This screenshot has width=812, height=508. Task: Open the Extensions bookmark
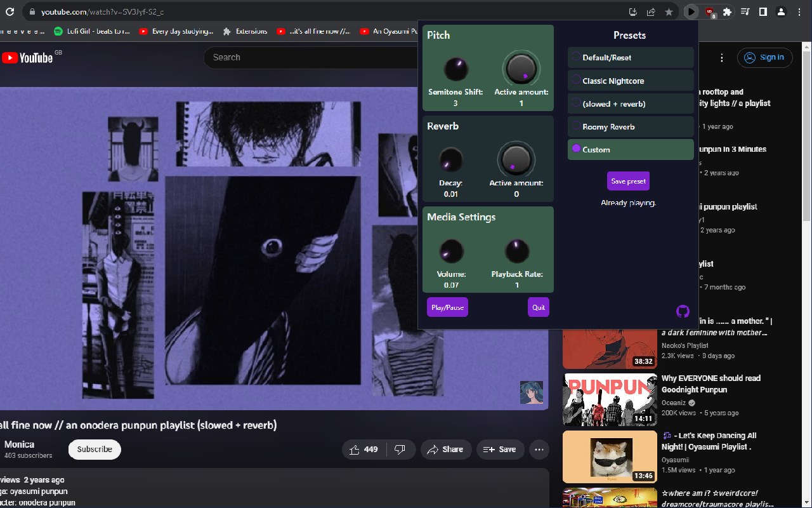tap(246, 31)
